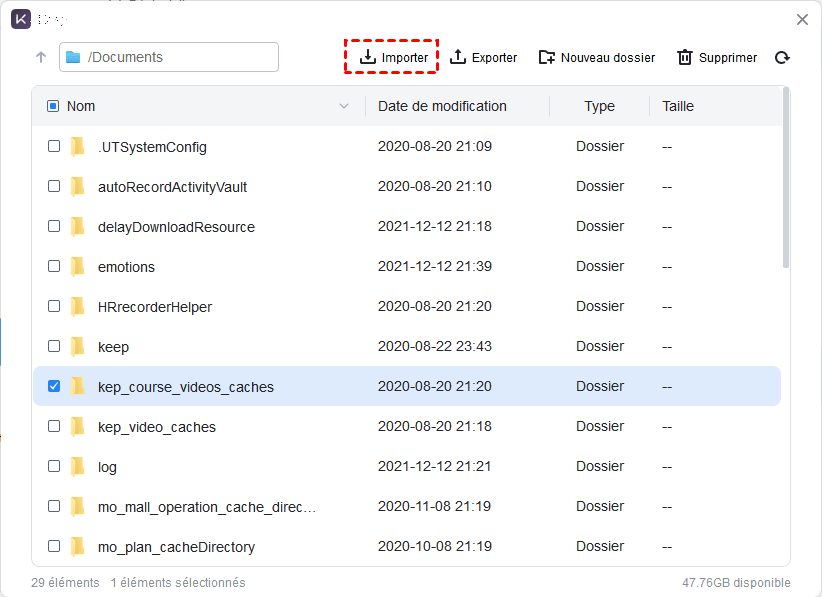Click the HRrecorderHelper folder icon
This screenshot has height=597, width=822.
[x=78, y=306]
